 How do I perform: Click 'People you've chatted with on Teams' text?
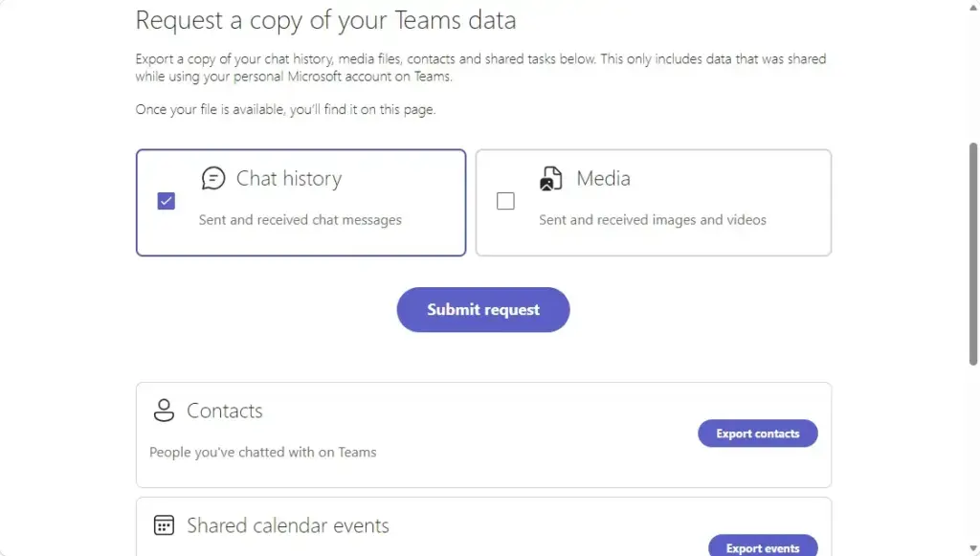coord(262,453)
